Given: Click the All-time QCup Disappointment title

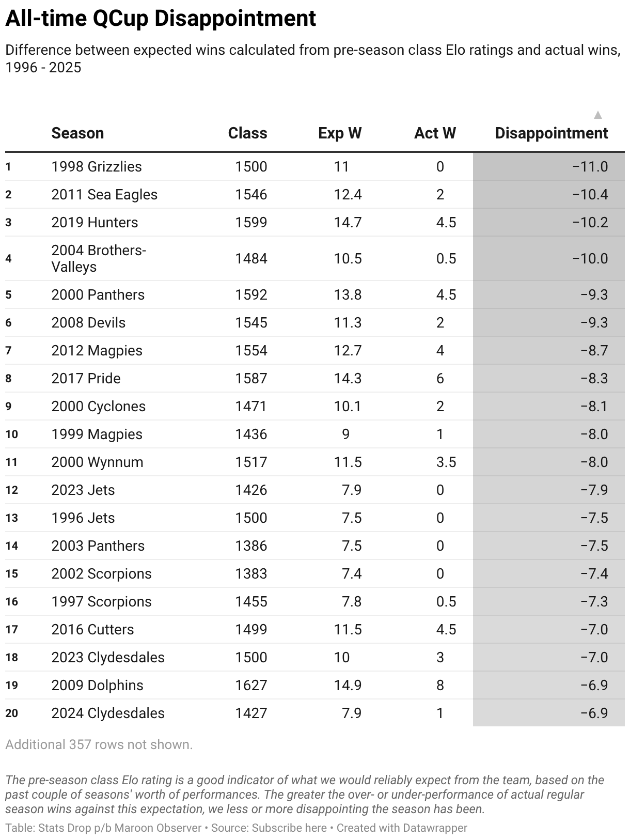Looking at the screenshot, I should point(161,19).
